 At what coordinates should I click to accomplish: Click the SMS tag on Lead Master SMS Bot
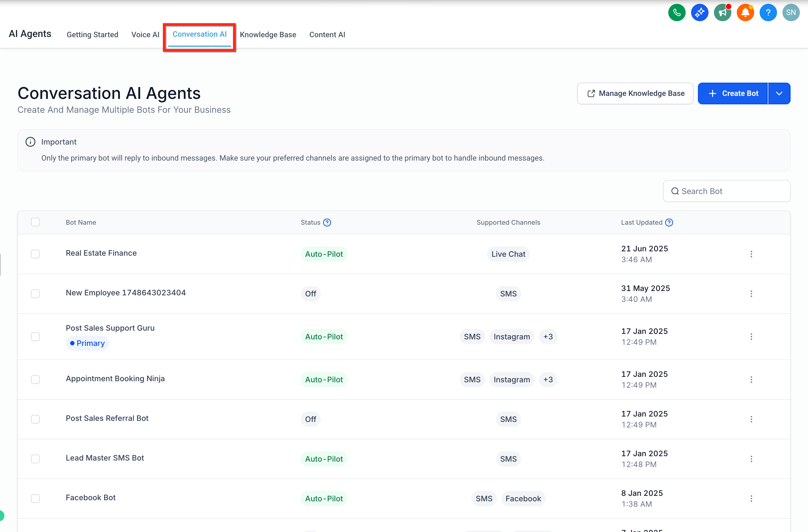[508, 459]
